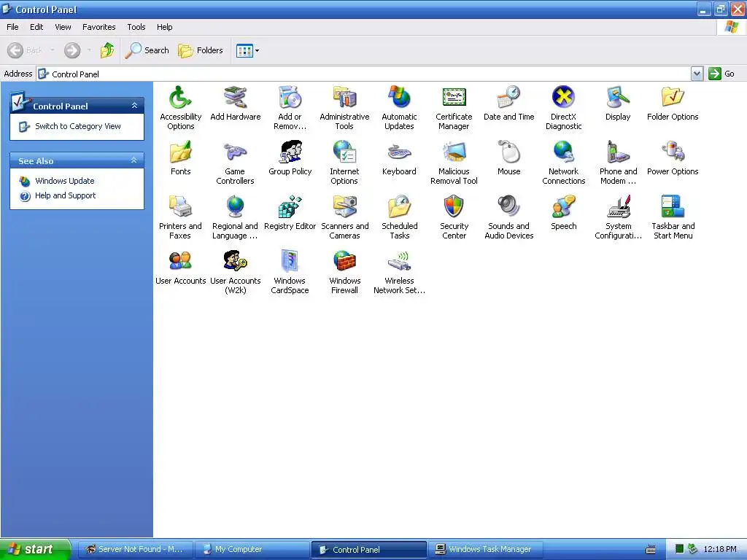Click the Search toolbar button
Screen dimensions: 747x560
pos(147,50)
